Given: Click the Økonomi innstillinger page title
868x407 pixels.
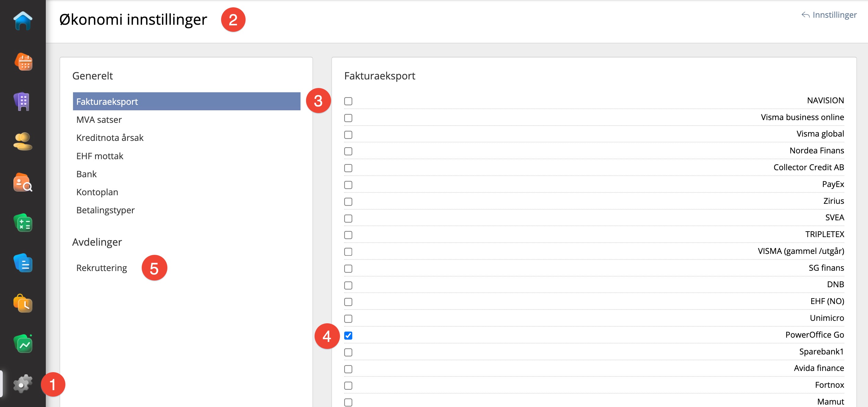Looking at the screenshot, I should coord(133,20).
